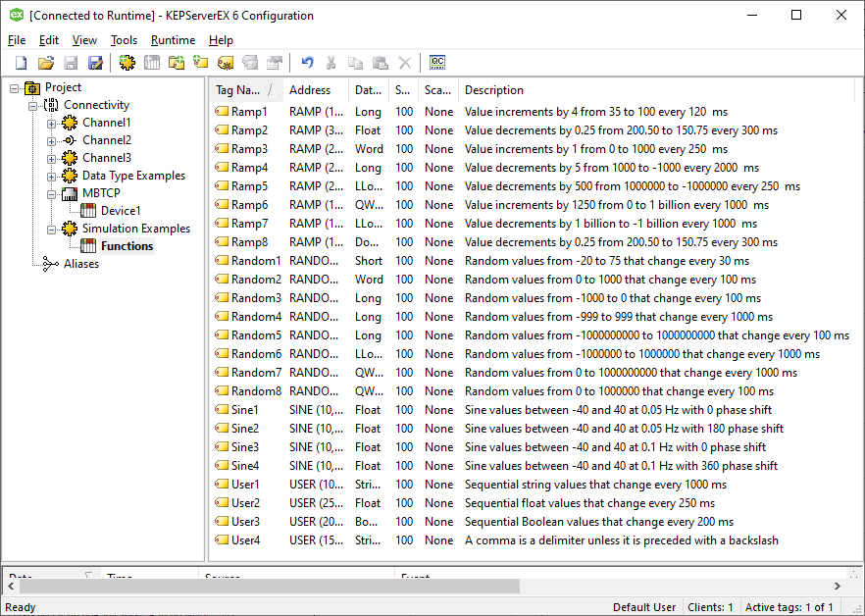Screen dimensions: 865x616
Task: Add a new tag with tag icon
Action: pyautogui.click(x=201, y=63)
